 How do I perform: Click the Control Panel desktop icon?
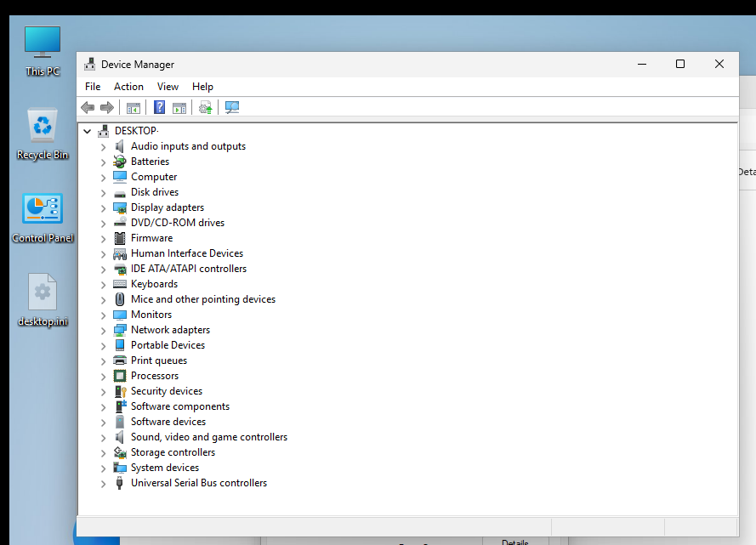tap(43, 218)
